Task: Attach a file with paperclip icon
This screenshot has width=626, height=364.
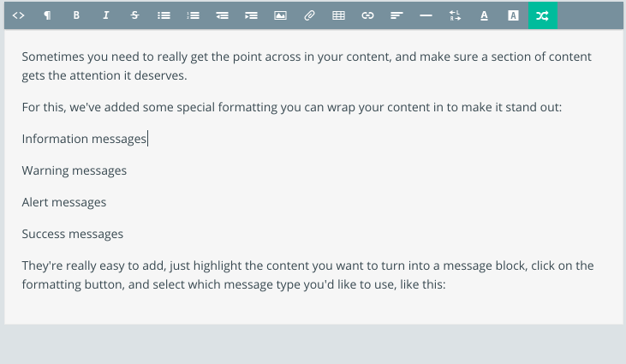Action: [x=309, y=15]
